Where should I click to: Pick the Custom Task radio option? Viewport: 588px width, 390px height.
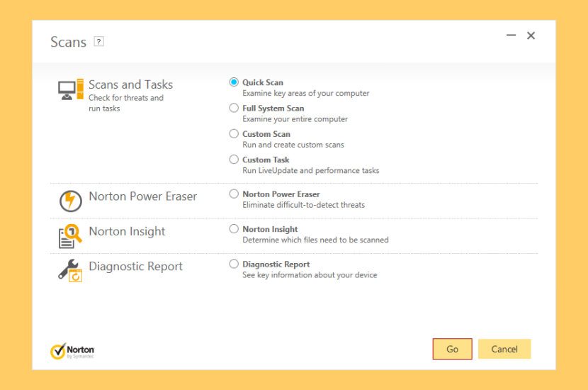(x=234, y=160)
